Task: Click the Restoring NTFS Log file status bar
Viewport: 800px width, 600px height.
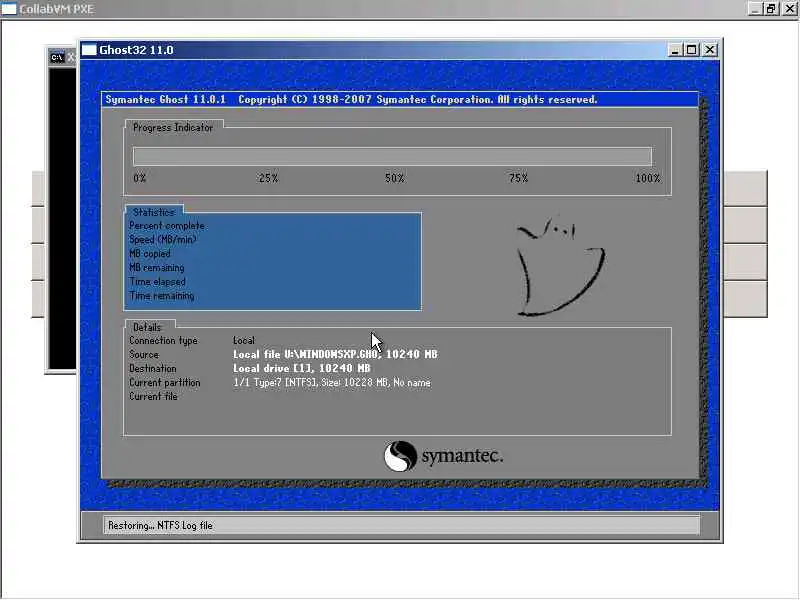Action: (x=402, y=526)
